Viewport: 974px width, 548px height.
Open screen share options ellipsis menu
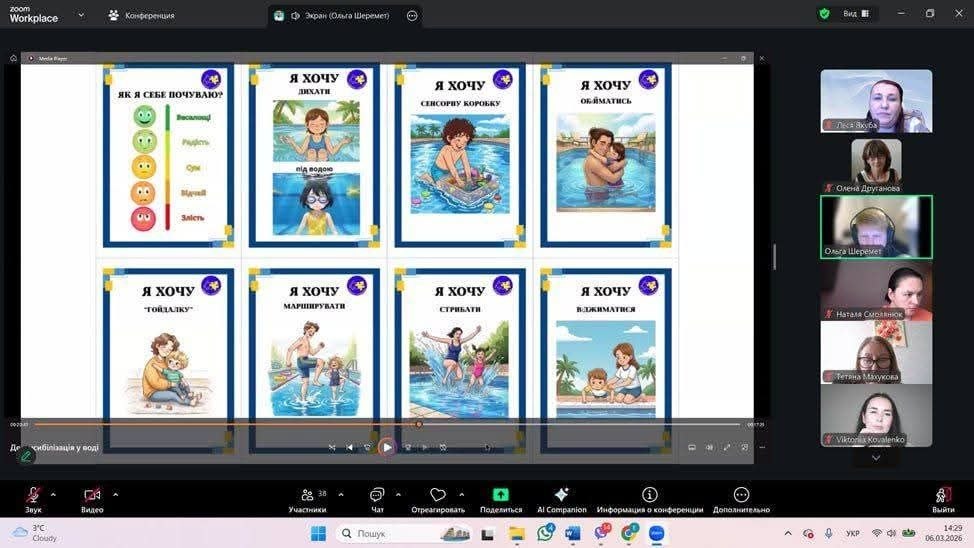tap(412, 15)
